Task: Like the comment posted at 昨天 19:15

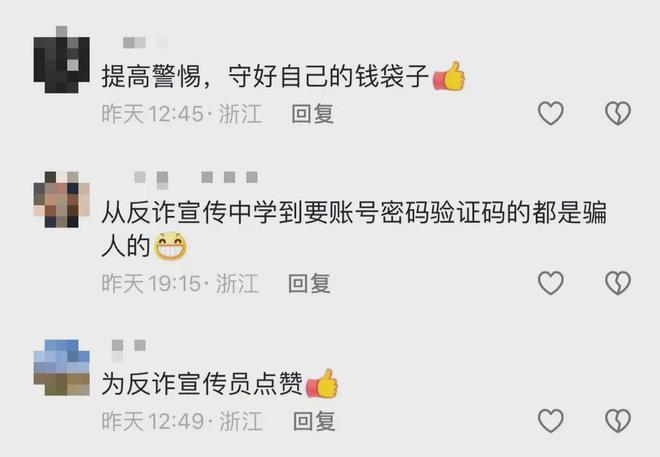Action: click(x=551, y=283)
